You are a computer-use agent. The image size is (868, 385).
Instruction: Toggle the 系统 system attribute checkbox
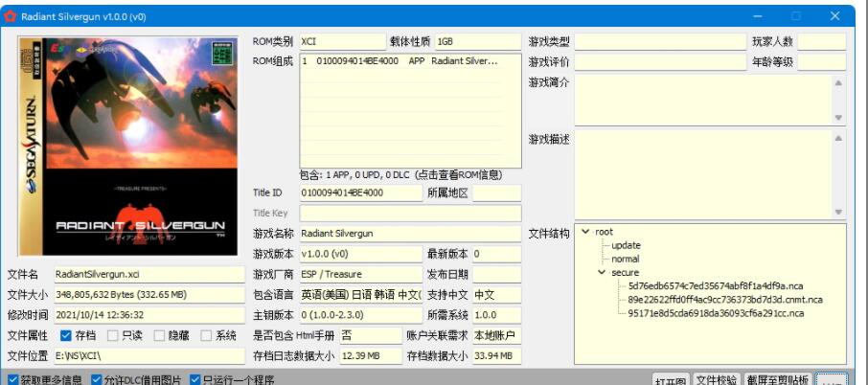coord(206,335)
